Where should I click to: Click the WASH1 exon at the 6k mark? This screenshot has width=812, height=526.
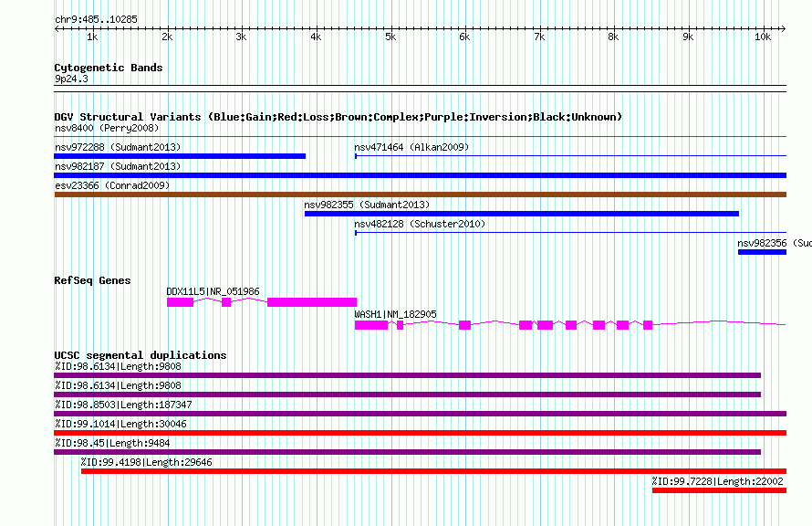(464, 325)
